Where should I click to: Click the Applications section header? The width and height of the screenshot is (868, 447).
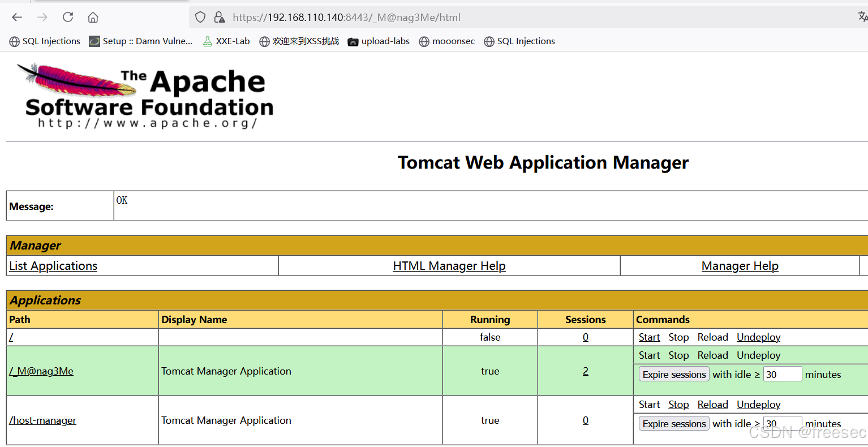(437, 300)
